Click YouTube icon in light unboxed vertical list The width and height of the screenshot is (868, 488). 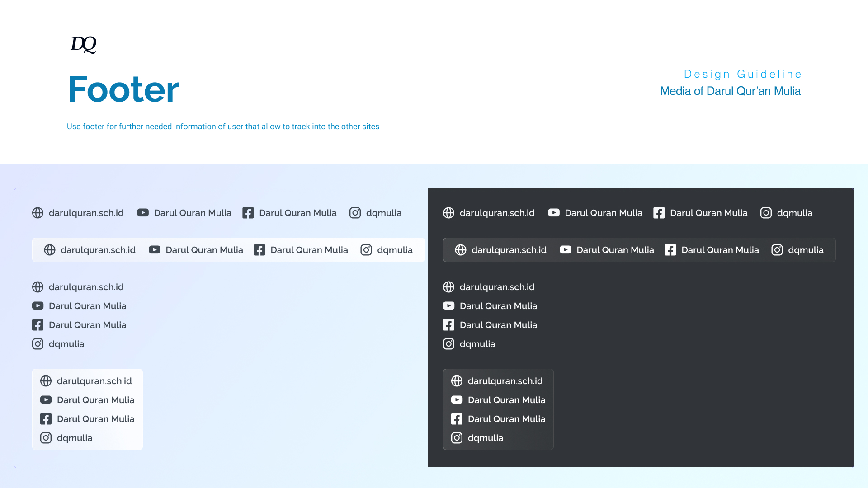coord(38,306)
